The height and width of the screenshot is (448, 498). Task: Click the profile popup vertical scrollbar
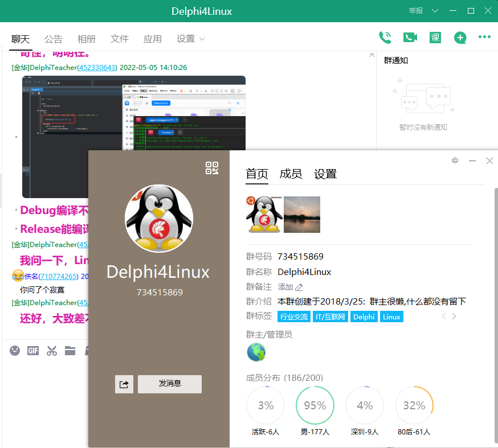(496, 316)
